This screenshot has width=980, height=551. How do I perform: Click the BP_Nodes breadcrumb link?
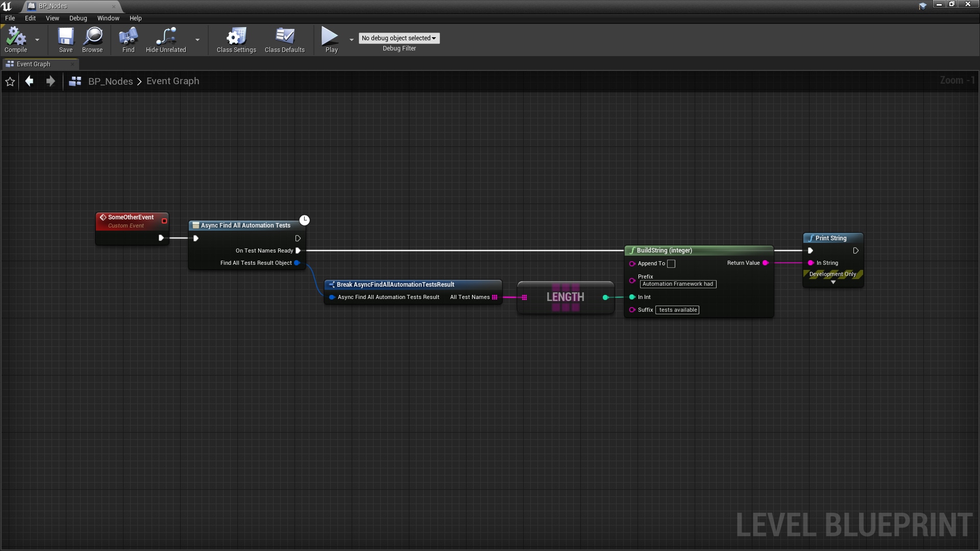point(110,81)
